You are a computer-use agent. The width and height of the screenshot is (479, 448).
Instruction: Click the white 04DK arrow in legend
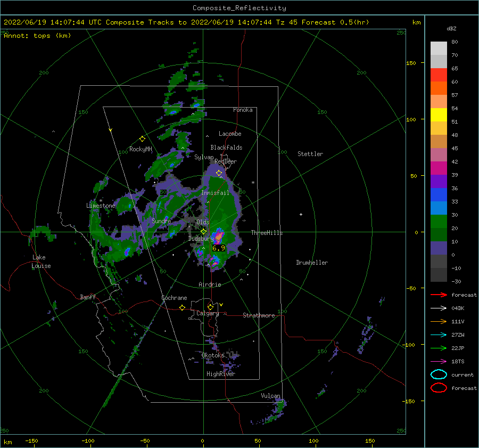[439, 308]
